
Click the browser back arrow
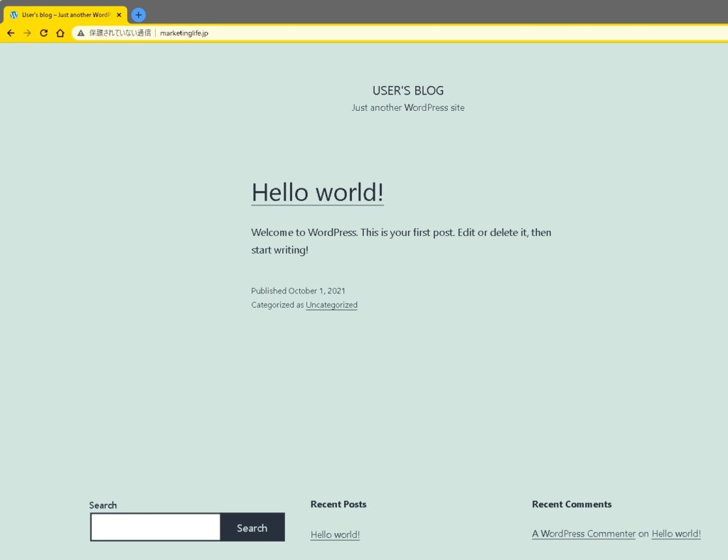(x=11, y=33)
